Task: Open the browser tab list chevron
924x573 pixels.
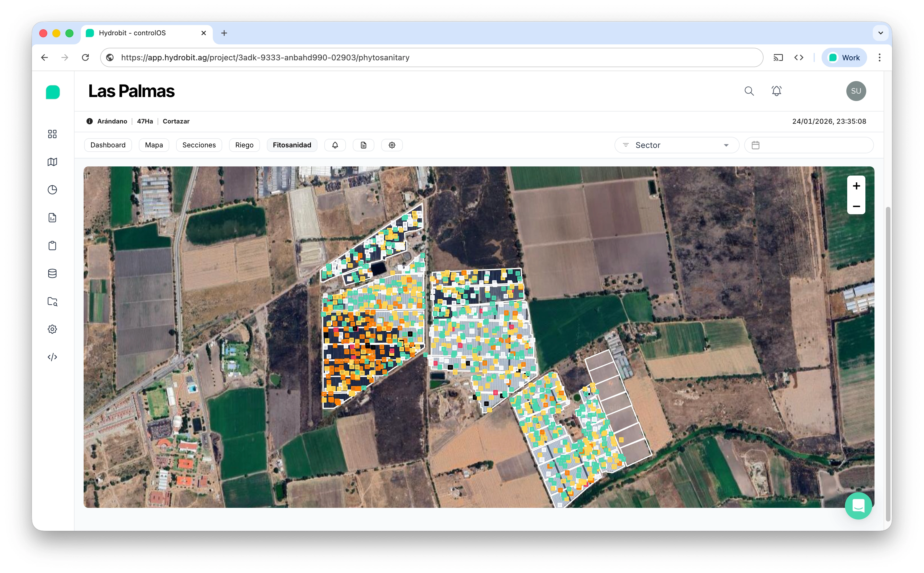Action: pyautogui.click(x=880, y=33)
